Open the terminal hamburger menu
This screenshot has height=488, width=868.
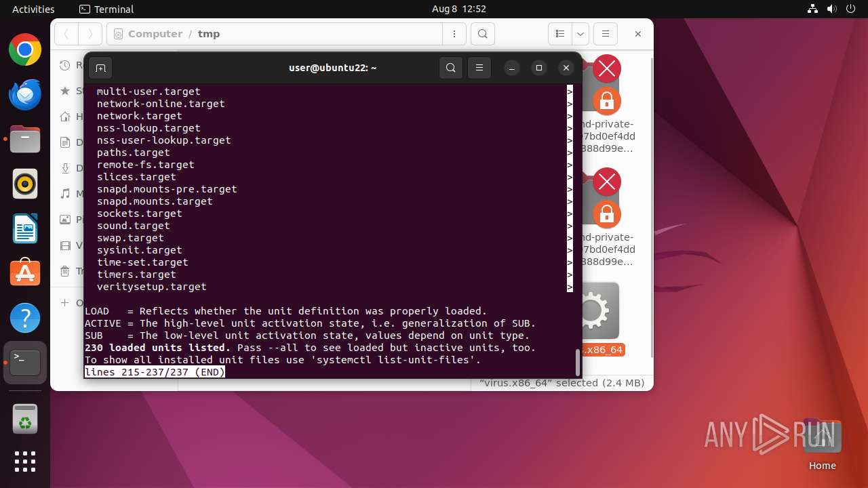(x=479, y=68)
